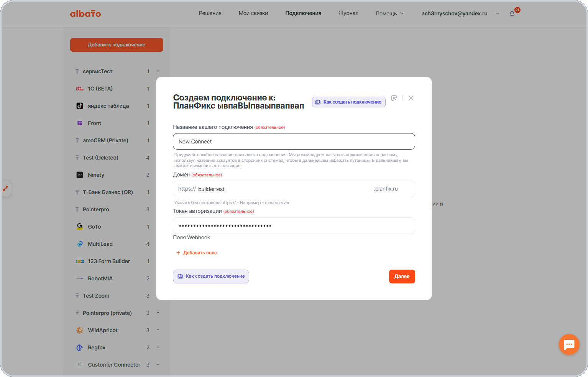Select 123 Form Builder in sidebar list

(x=109, y=261)
